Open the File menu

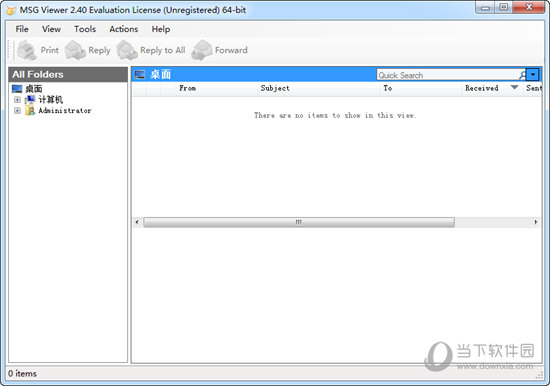(x=22, y=29)
